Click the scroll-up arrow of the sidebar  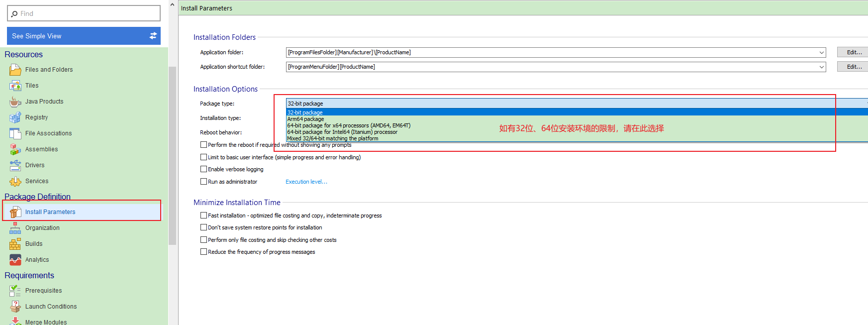click(x=173, y=4)
